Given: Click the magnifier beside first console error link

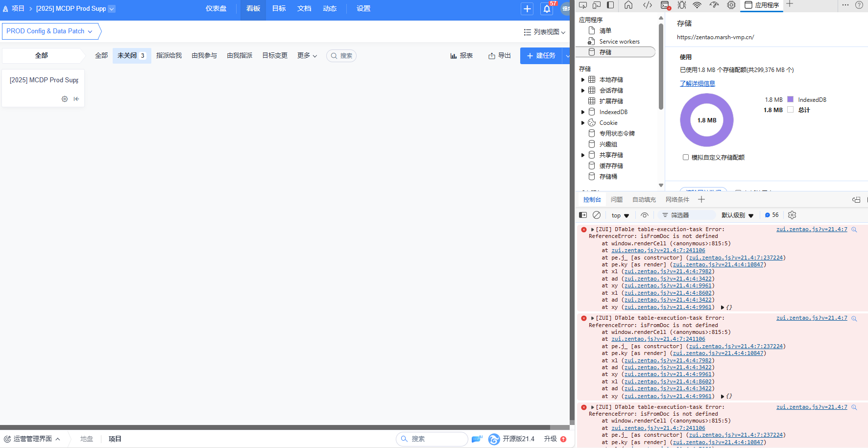Looking at the screenshot, I should [854, 229].
